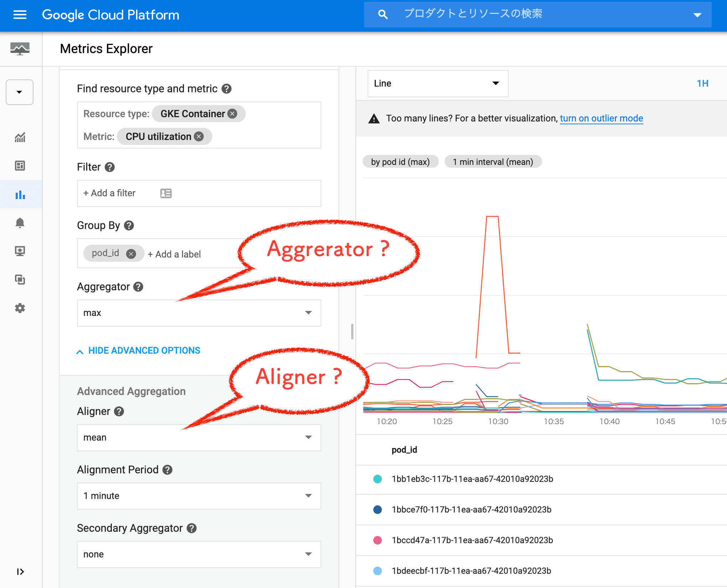727x588 pixels.
Task: Expand the search bar dropdown arrow
Action: (697, 15)
